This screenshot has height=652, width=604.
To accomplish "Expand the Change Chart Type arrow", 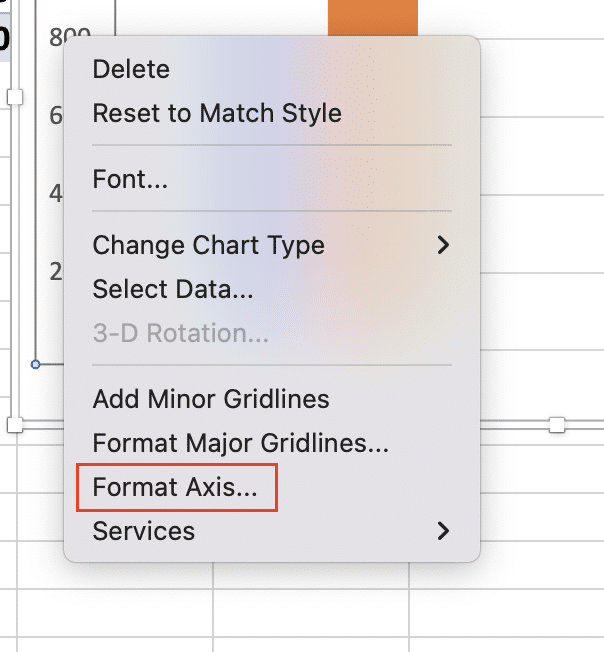I will click(444, 245).
